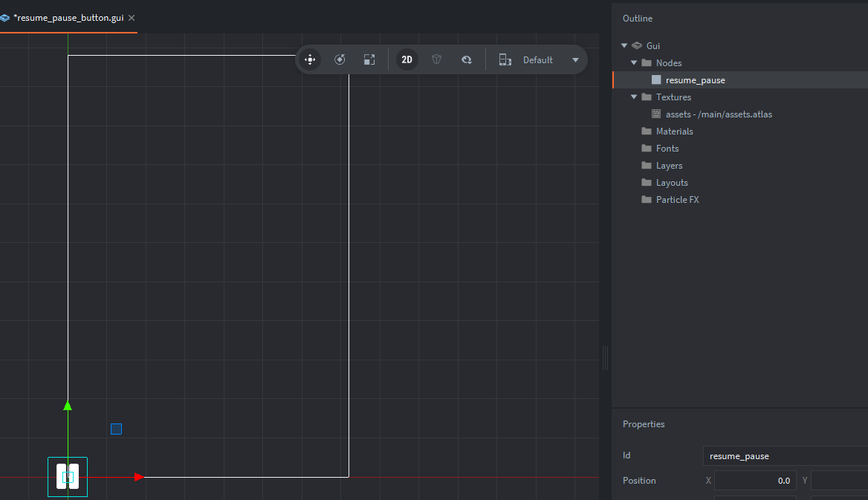This screenshot has height=500, width=868.
Task: Click the visibility filters eye icon
Action: click(467, 59)
